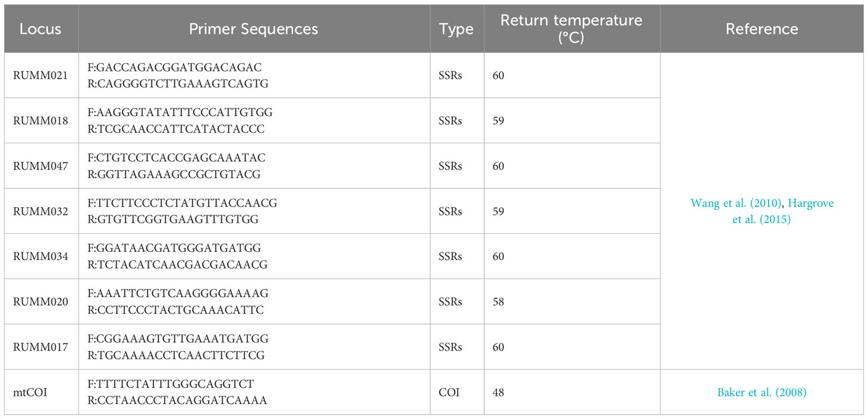Click the Locus column header

(41, 29)
